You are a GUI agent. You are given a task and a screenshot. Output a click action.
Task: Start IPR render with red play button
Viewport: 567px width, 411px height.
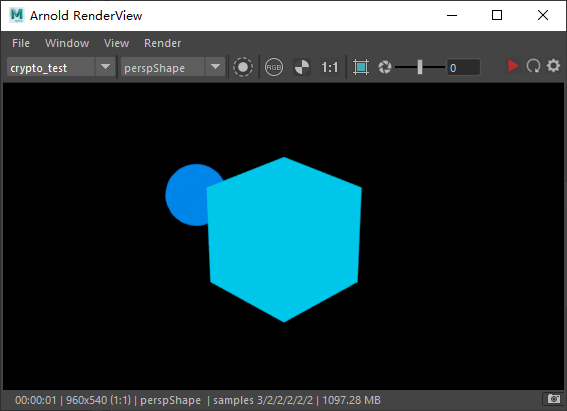point(513,66)
